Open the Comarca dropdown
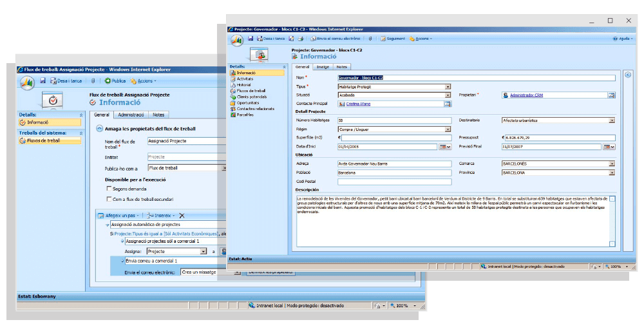644x331 pixels. (612, 164)
